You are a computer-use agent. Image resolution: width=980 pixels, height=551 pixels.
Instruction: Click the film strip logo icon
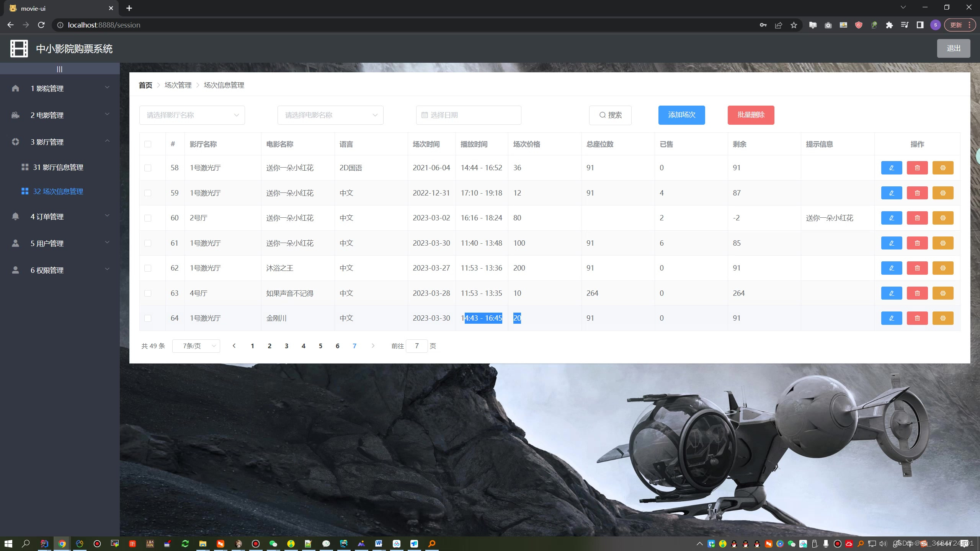click(19, 49)
